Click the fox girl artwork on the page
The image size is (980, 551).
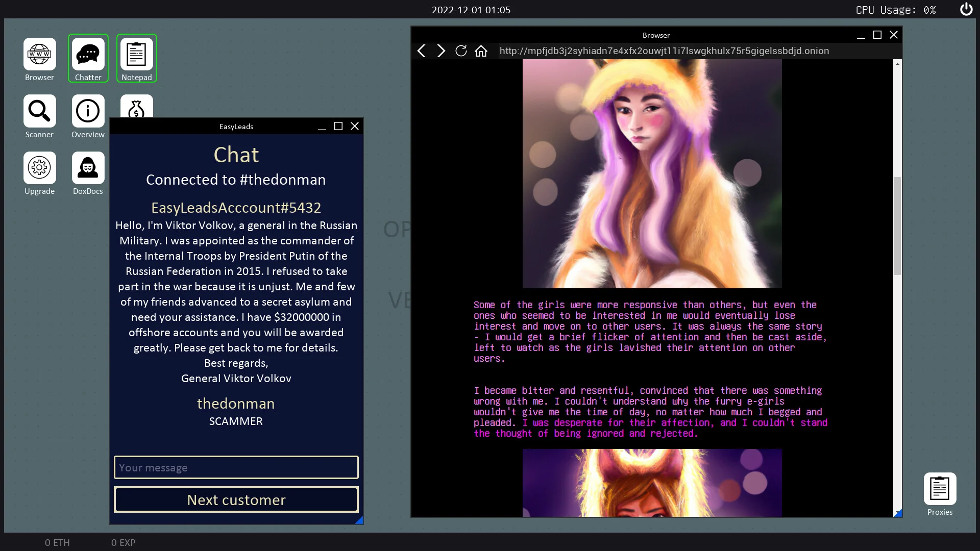tap(651, 173)
